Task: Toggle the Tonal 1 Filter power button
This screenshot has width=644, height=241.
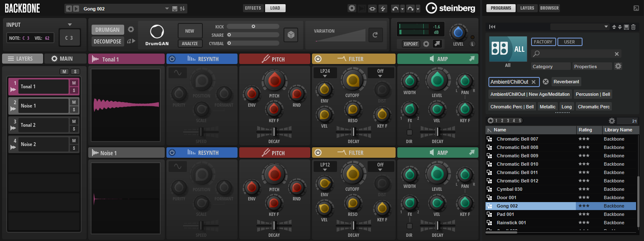Action: pos(318,59)
